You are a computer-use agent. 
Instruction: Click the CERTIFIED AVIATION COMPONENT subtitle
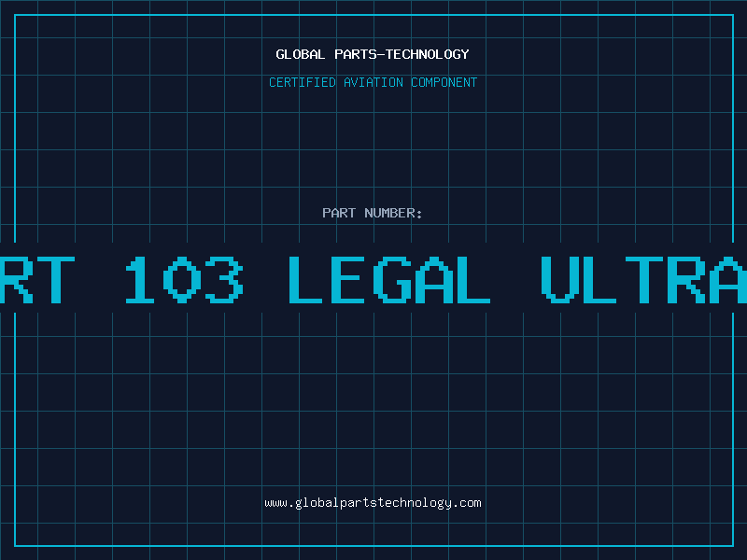(373, 82)
